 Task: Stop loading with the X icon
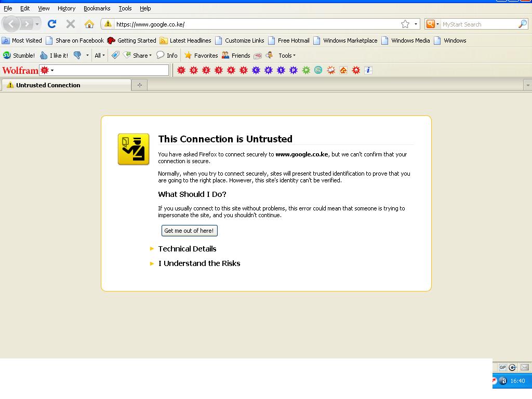(71, 24)
